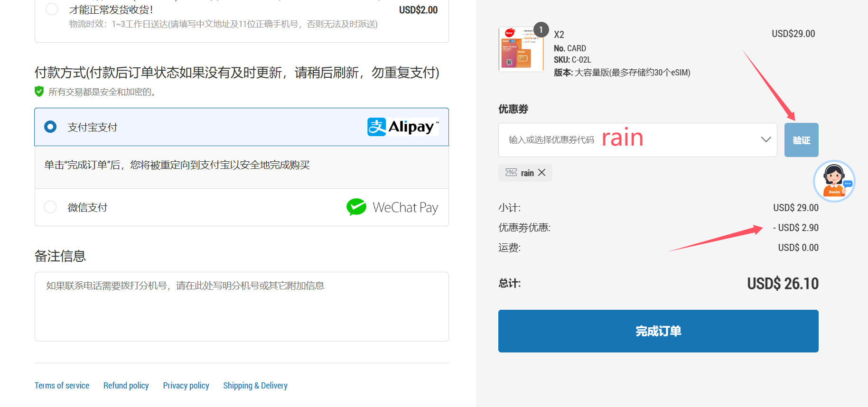Viewport: 868px width, 407px height.
Task: Click the 版本: 大容量版 product variant text
Action: point(622,73)
